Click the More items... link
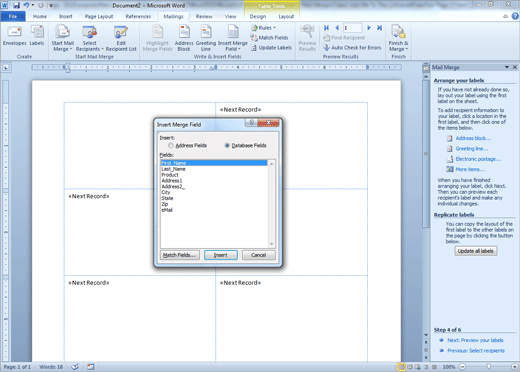This screenshot has height=372, width=520. point(470,169)
